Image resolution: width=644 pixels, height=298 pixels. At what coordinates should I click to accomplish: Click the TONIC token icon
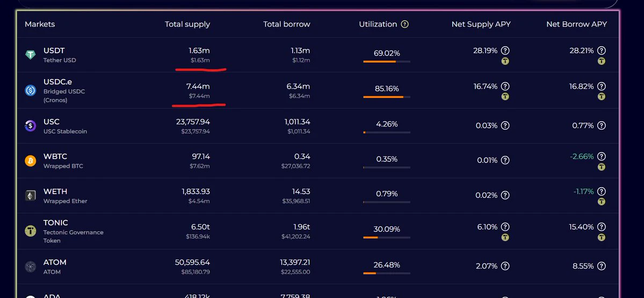pyautogui.click(x=31, y=231)
